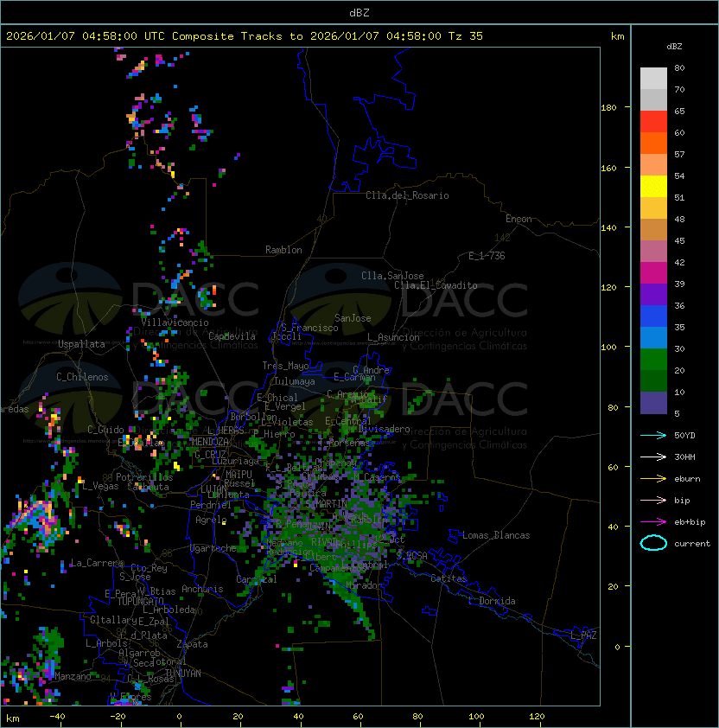Click the 'Encon' map label
The height and width of the screenshot is (728, 719).
519,219
